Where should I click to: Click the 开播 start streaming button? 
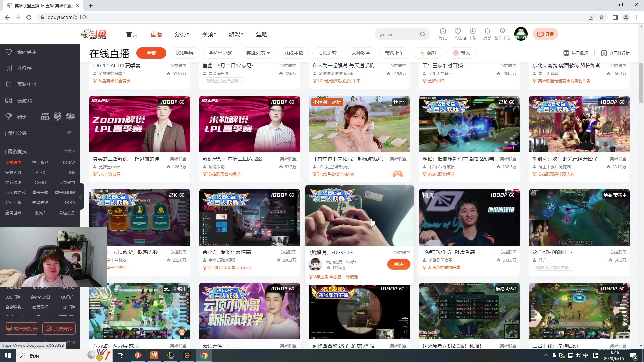point(545,34)
